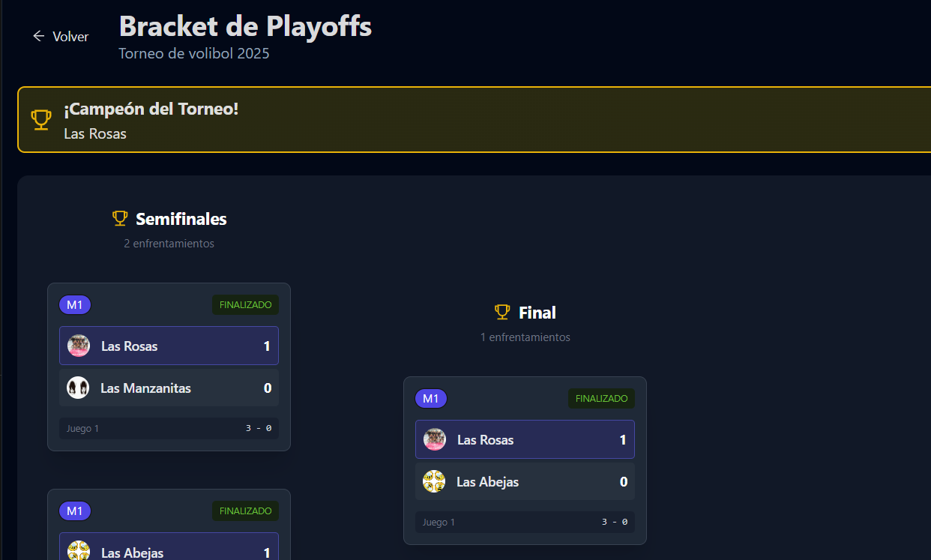Click the back arrow next to Volver
The height and width of the screenshot is (560, 931).
click(38, 35)
